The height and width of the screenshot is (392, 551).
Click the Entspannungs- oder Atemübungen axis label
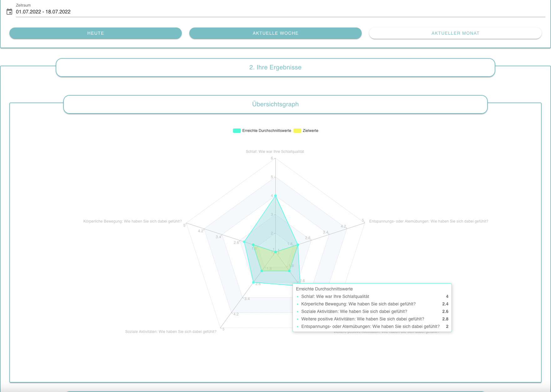pos(429,221)
